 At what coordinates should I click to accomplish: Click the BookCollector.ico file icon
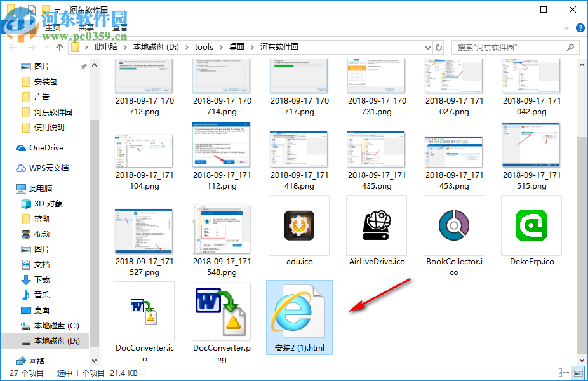[453, 225]
